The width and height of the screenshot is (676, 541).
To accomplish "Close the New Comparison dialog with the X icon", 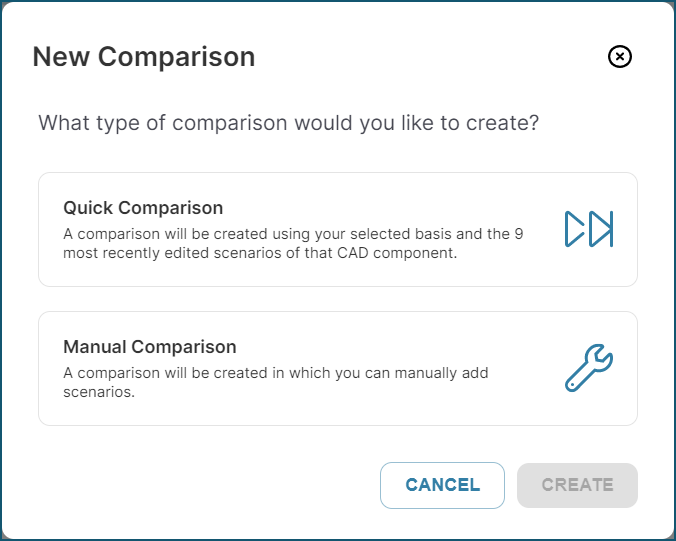I will [x=620, y=56].
